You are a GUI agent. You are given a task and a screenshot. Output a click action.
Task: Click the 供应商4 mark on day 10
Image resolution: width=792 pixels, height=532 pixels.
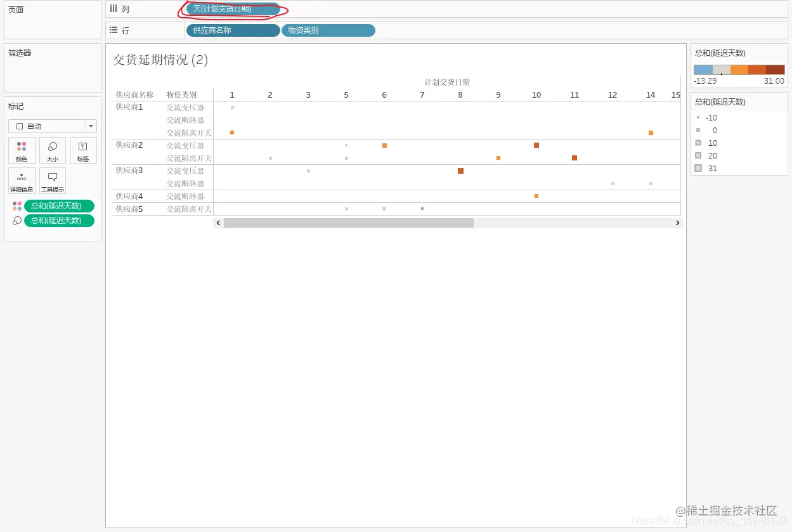536,196
